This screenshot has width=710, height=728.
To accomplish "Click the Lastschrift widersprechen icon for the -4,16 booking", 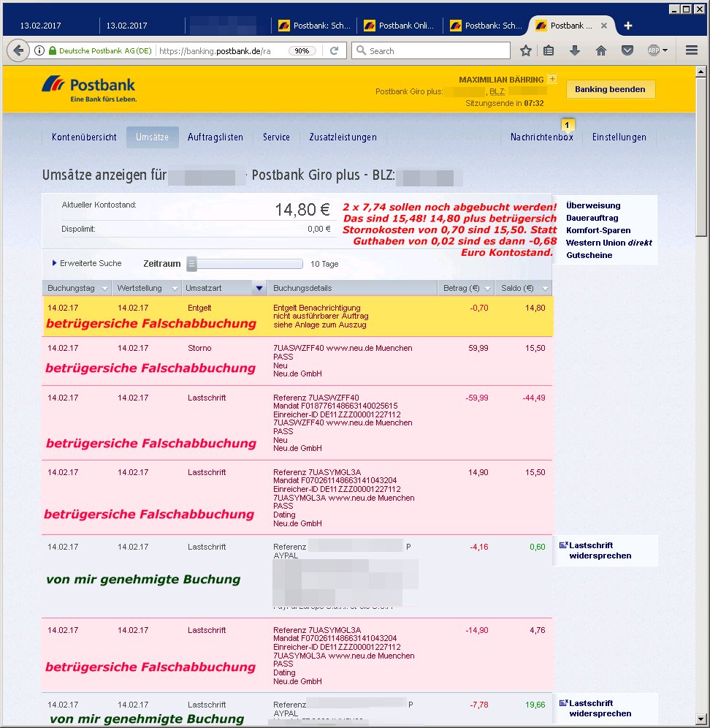I will coord(564,545).
